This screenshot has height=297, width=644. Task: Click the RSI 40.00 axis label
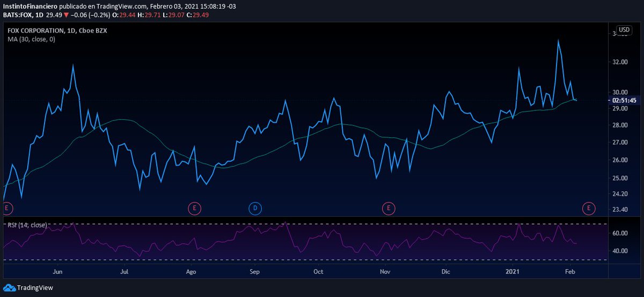pyautogui.click(x=620, y=251)
